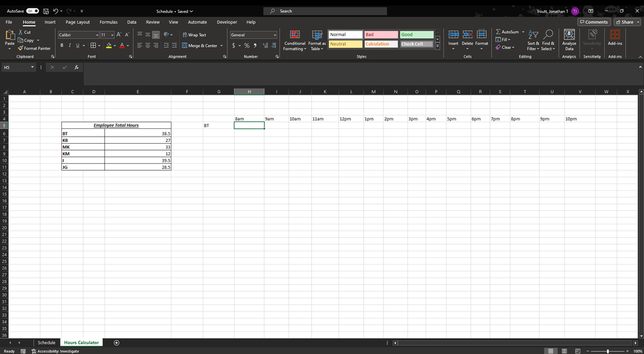
Task: Click the Increase Indent icon
Action: (174, 46)
